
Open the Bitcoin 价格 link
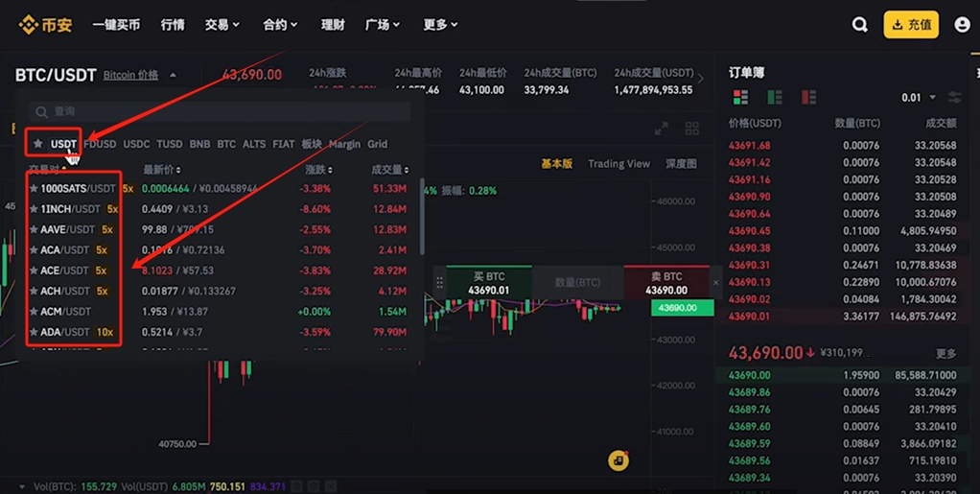pos(130,75)
